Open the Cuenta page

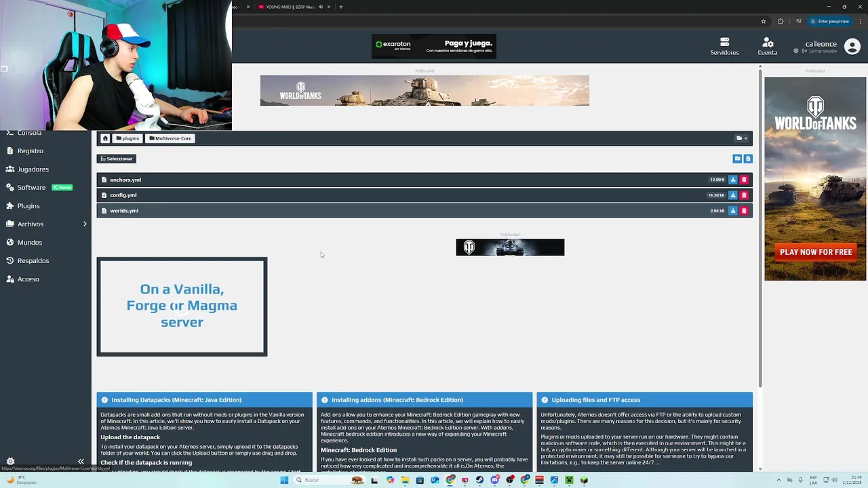pyautogui.click(x=768, y=46)
